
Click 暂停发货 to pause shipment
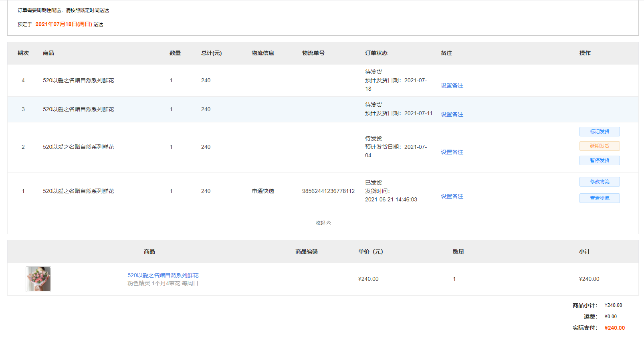tap(599, 160)
